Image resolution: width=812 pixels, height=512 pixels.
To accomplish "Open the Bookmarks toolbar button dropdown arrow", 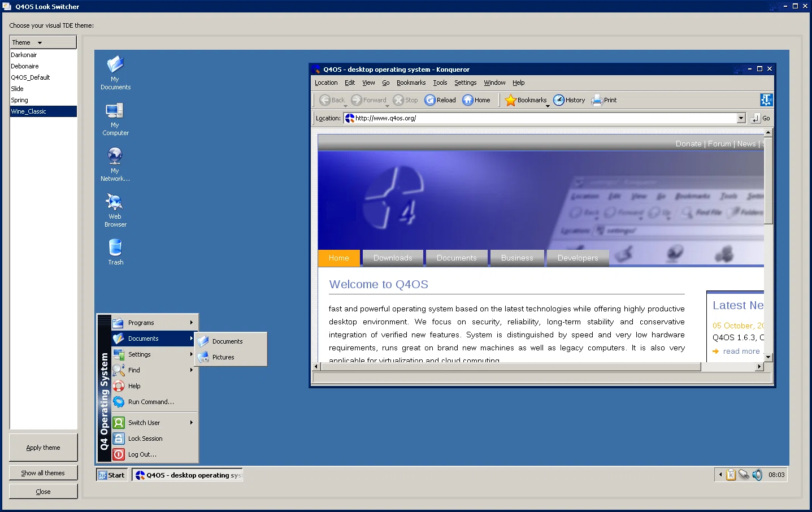I will point(548,106).
